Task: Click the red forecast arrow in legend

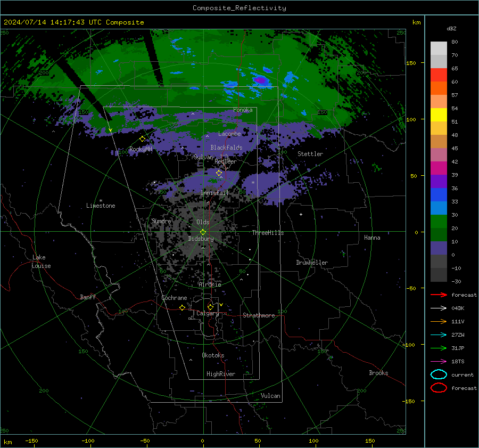Action: pyautogui.click(x=439, y=295)
